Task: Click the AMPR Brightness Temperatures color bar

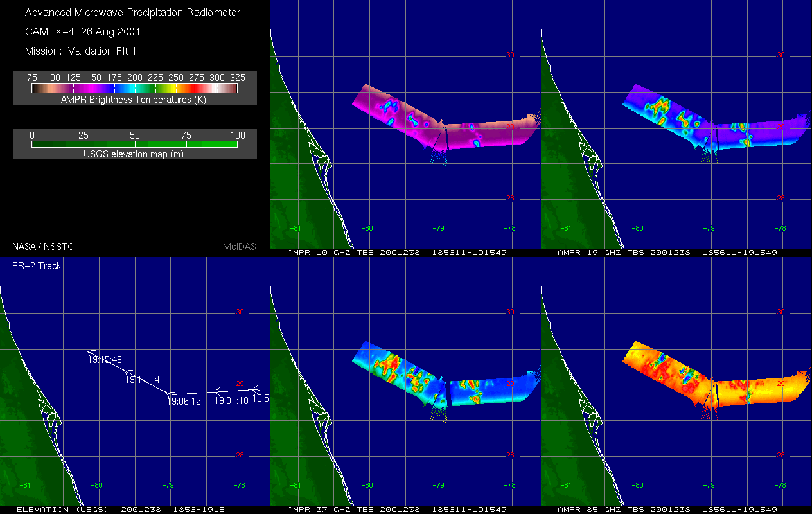Action: tap(135, 89)
